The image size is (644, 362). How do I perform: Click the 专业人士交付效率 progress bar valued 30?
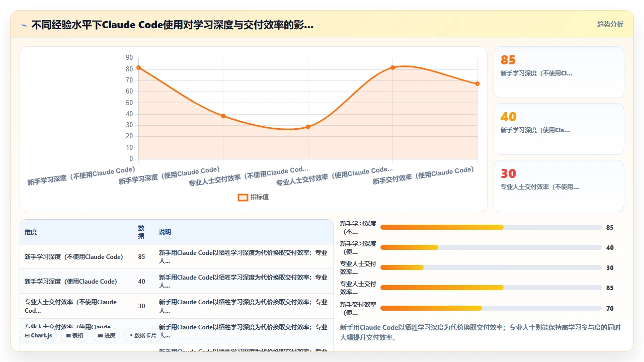[491, 267]
